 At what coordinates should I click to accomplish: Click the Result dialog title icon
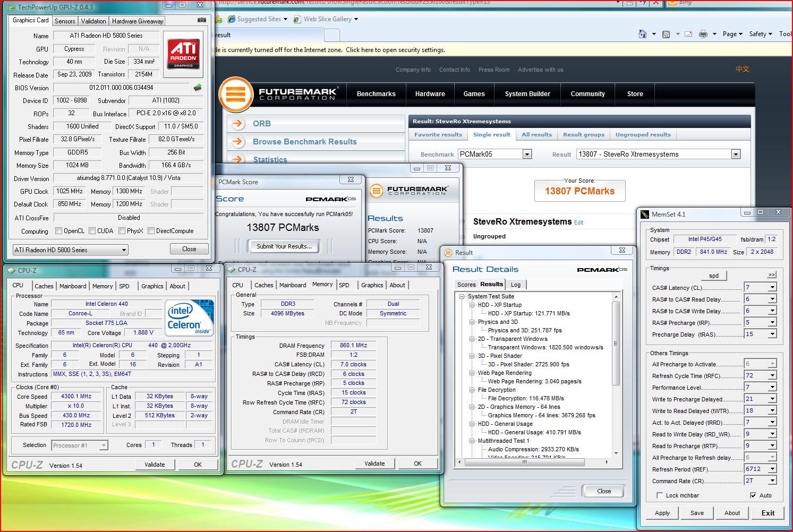(x=448, y=253)
